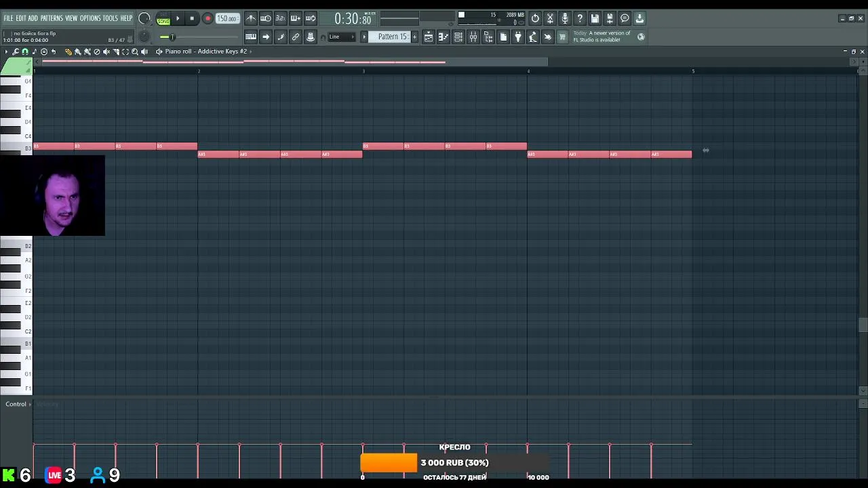Select the Zoom magnifier tool
868x488 pixels.
point(134,52)
